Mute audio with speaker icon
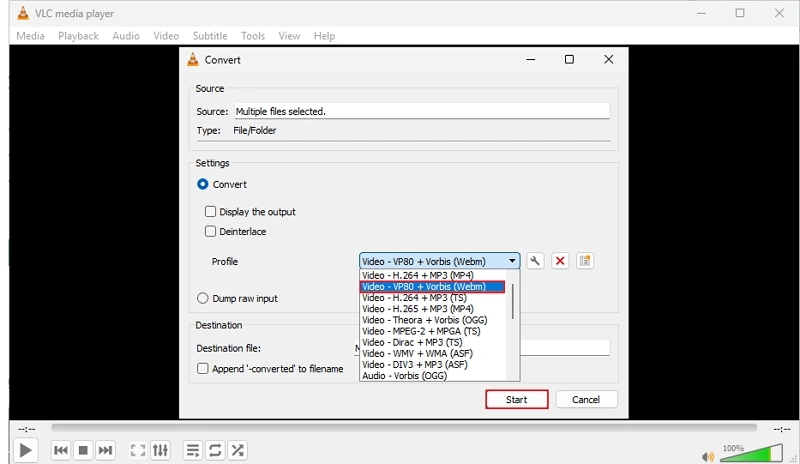This screenshot has height=464, width=800. [x=708, y=456]
